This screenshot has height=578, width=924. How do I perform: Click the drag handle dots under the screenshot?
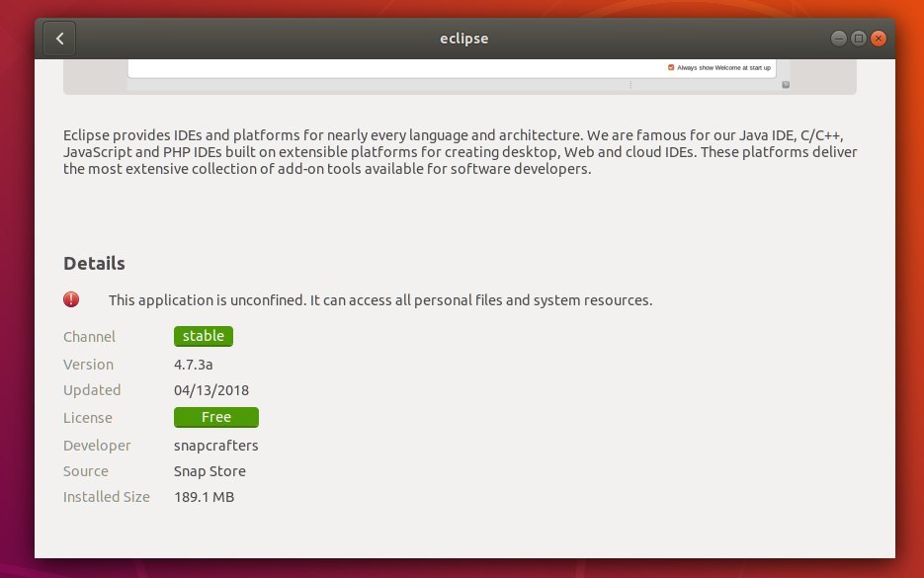click(630, 86)
